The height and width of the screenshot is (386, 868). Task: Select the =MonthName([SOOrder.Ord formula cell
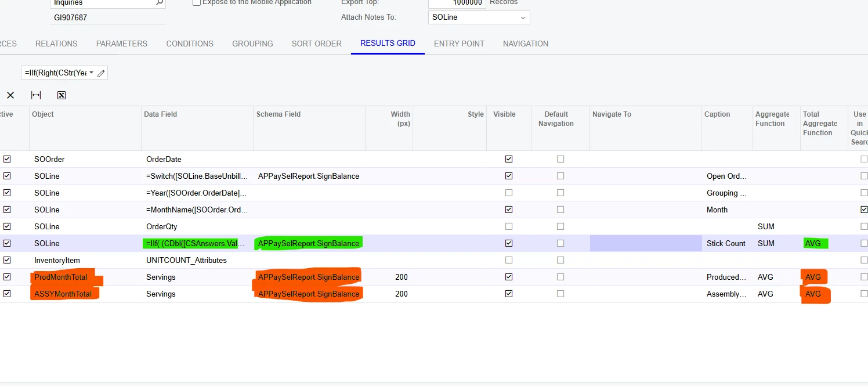pyautogui.click(x=197, y=210)
